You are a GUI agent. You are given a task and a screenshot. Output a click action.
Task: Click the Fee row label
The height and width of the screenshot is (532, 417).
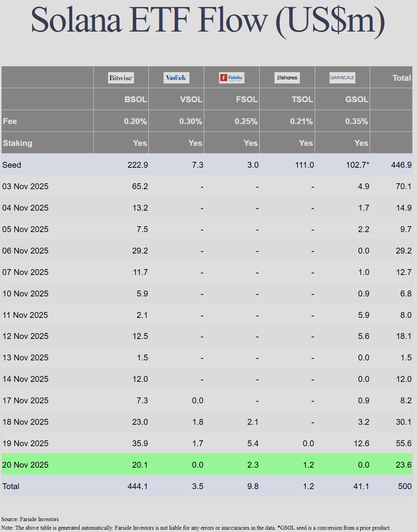pos(10,121)
